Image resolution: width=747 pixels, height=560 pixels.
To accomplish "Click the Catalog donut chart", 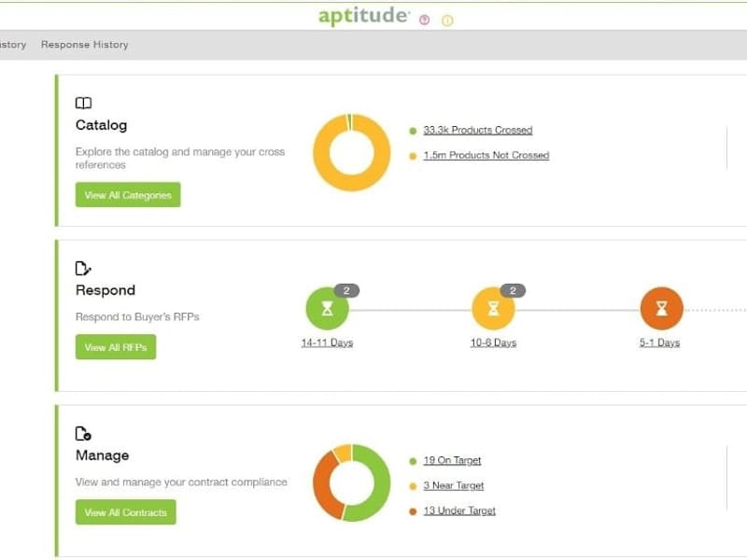I will (x=352, y=152).
